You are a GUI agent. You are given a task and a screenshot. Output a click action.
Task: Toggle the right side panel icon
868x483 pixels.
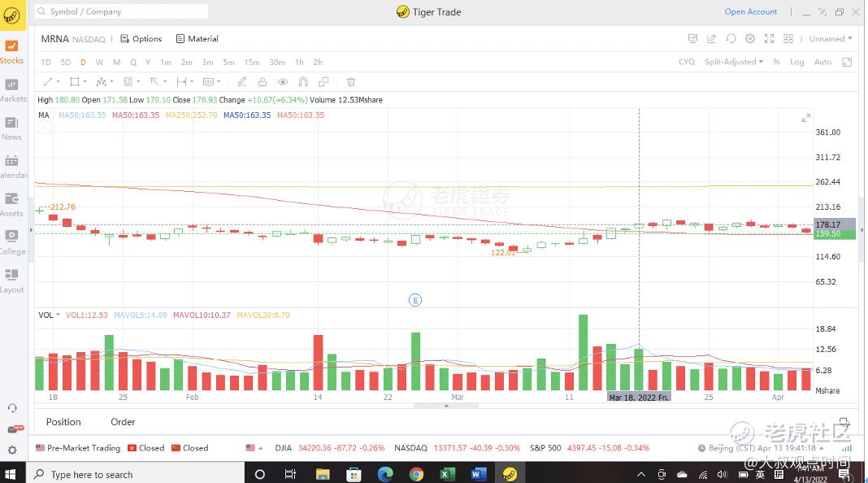point(847,62)
